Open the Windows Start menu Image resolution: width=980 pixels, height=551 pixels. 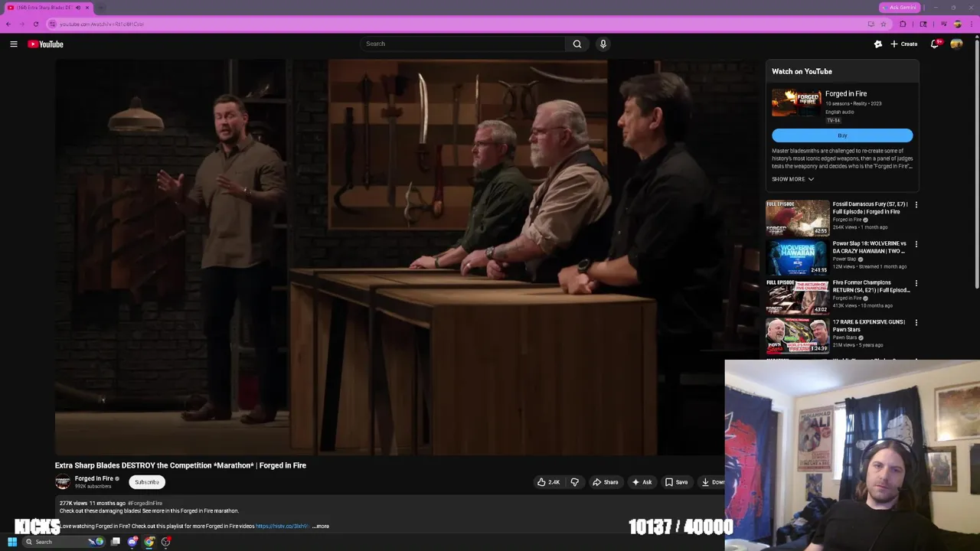point(12,542)
